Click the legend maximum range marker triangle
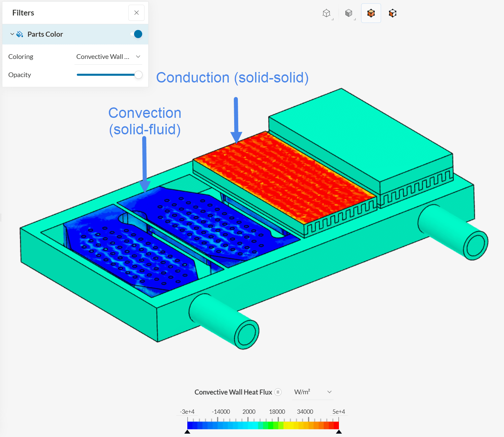The image size is (504, 437). click(339, 432)
